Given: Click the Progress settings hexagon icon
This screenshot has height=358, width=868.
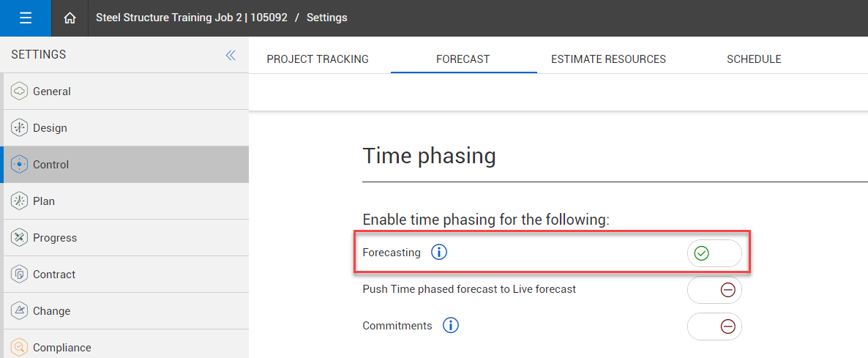Looking at the screenshot, I should (20, 238).
